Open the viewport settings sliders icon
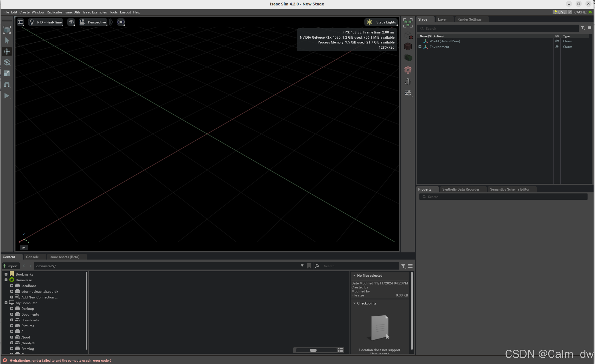Image resolution: width=595 pixels, height=364 pixels. [x=20, y=22]
